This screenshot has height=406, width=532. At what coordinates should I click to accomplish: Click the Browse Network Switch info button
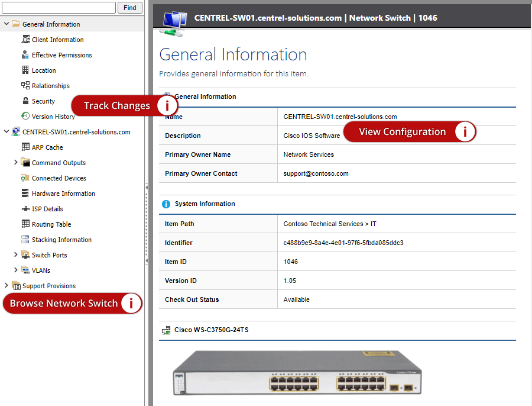tap(131, 303)
